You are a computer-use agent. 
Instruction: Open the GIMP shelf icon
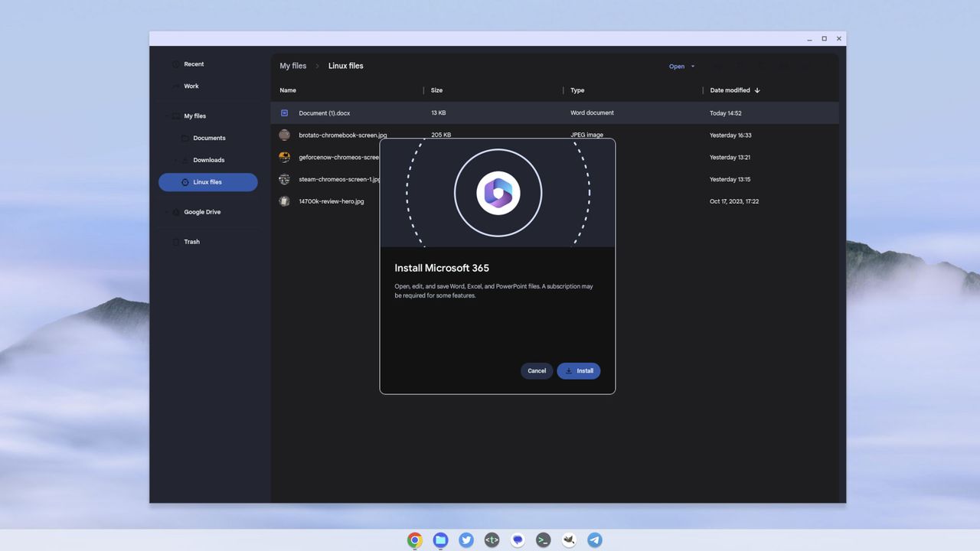coord(569,540)
